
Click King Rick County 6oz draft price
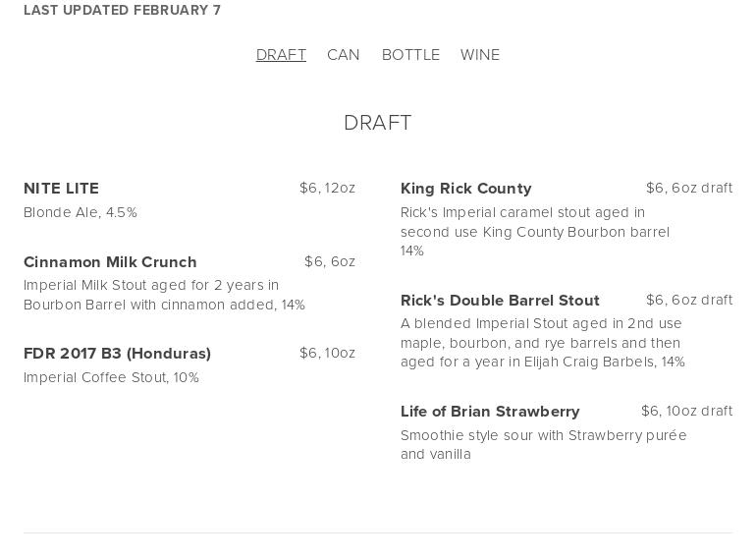(x=688, y=188)
